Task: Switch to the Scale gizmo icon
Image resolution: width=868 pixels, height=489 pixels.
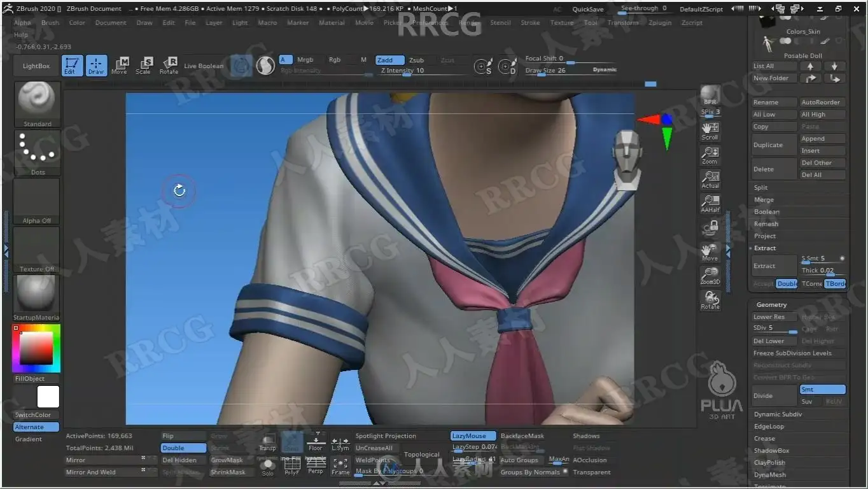Action: click(143, 66)
